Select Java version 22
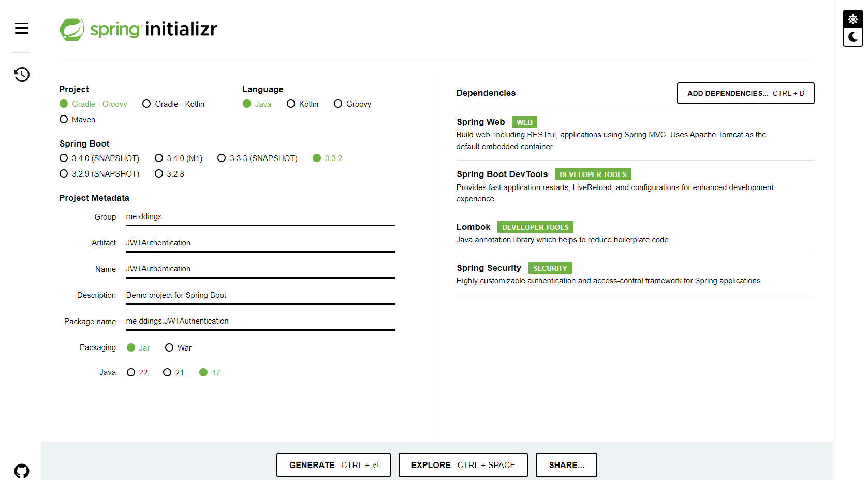868x480 pixels. (137, 373)
